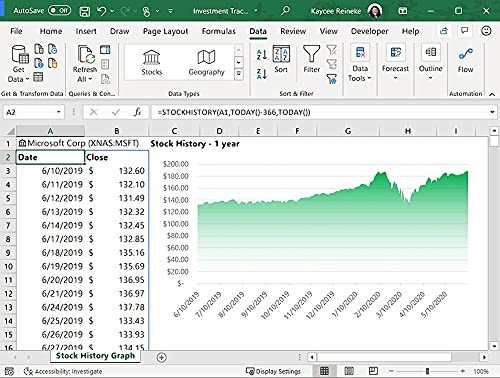The width and height of the screenshot is (500, 378).
Task: Open the Developer tab
Action: (x=370, y=31)
